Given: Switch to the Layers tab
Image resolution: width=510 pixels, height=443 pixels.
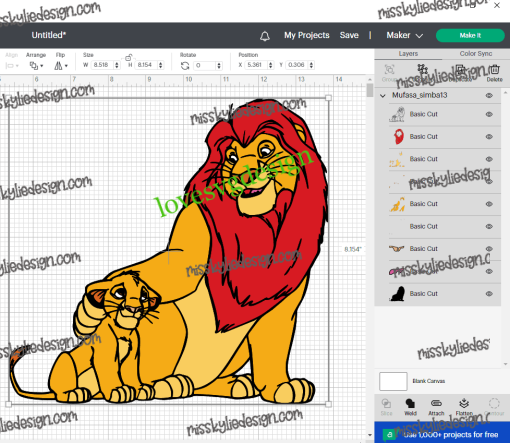Looking at the screenshot, I should click(408, 54).
